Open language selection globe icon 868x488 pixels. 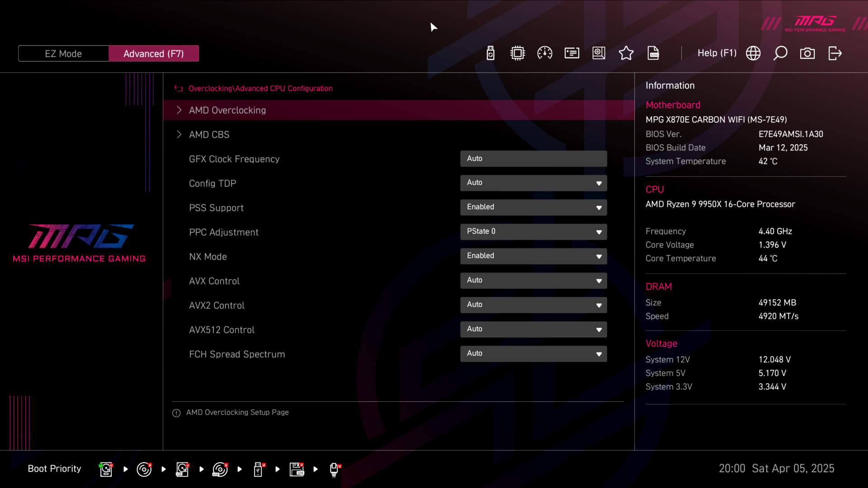click(x=753, y=53)
